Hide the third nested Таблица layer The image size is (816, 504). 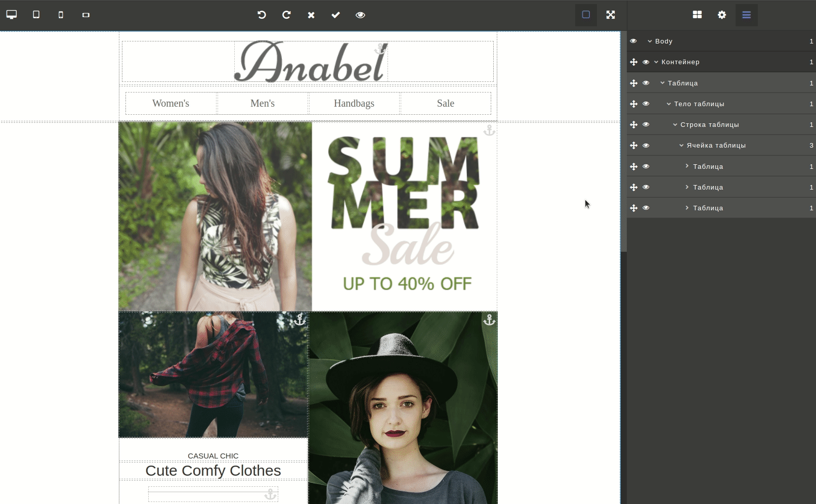646,208
